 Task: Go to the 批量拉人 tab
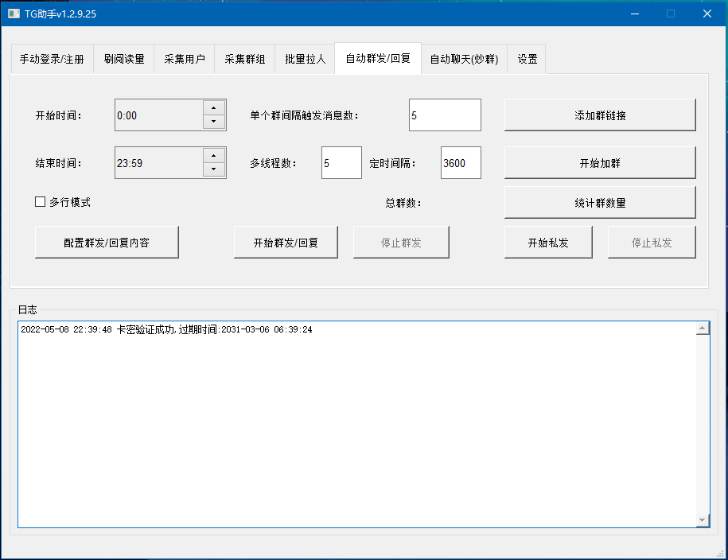coord(305,60)
